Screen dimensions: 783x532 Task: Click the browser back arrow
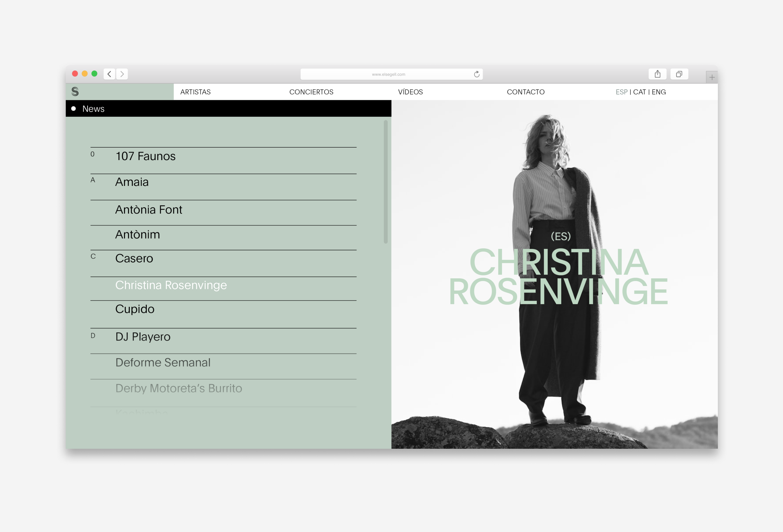(109, 74)
